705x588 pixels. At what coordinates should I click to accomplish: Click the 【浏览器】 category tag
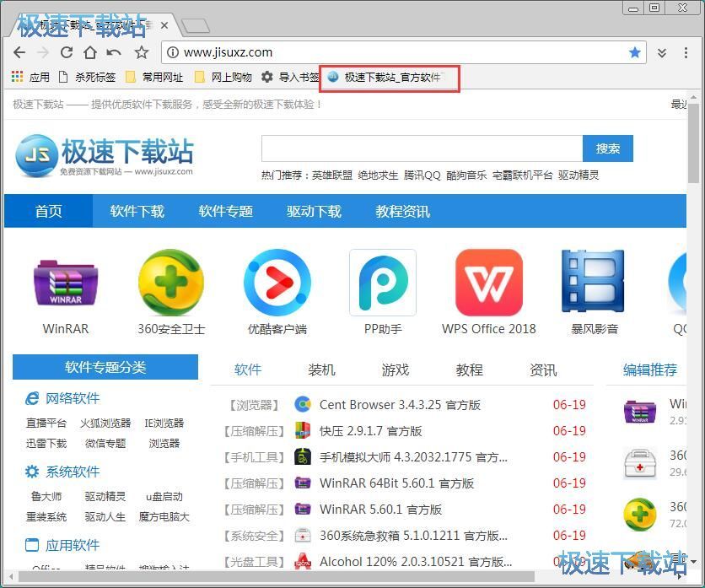coord(254,405)
